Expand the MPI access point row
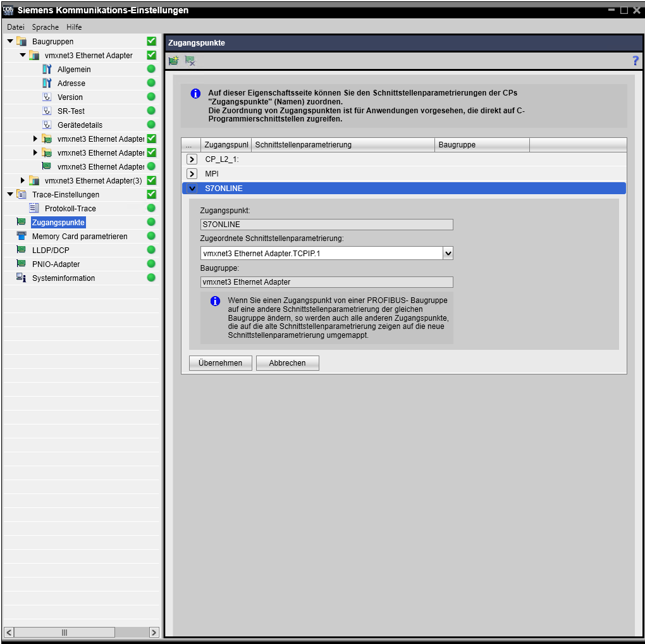Screen dimensions: 645x644 point(192,173)
